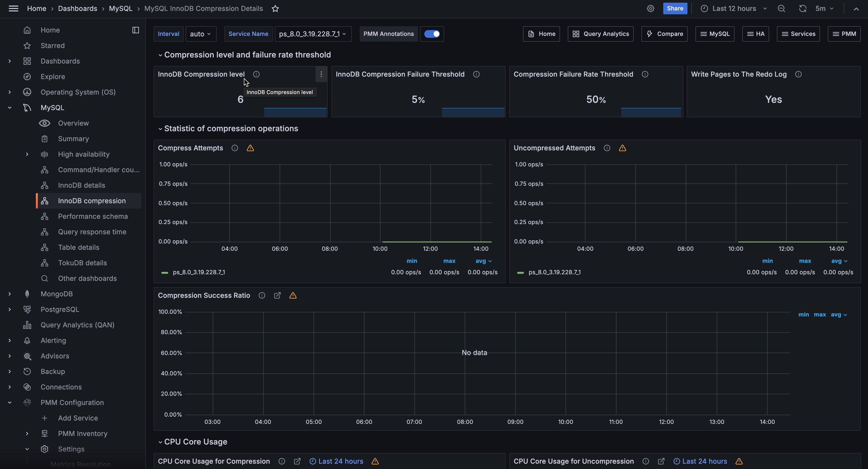Open Last 12 hours time picker

tap(734, 9)
